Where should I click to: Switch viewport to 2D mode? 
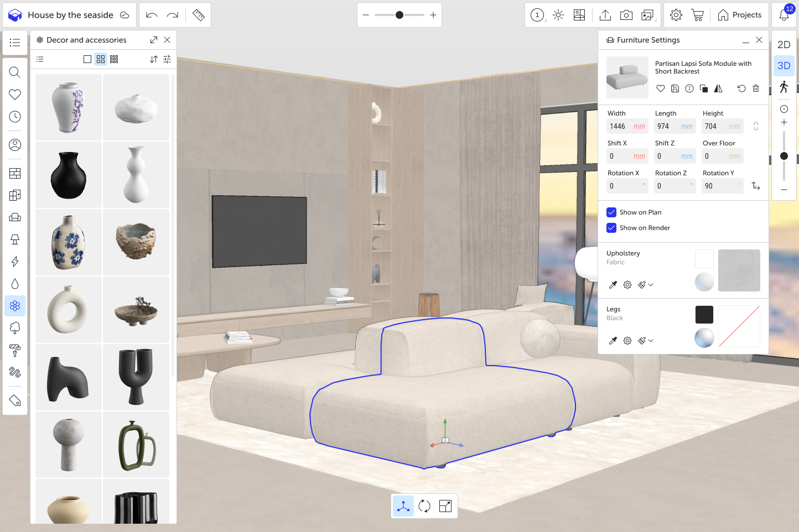pos(784,45)
